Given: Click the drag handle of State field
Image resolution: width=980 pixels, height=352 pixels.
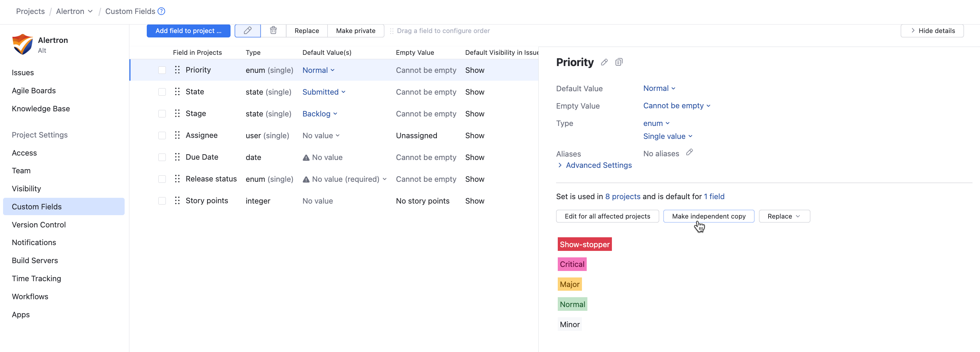Looking at the screenshot, I should pos(177,92).
